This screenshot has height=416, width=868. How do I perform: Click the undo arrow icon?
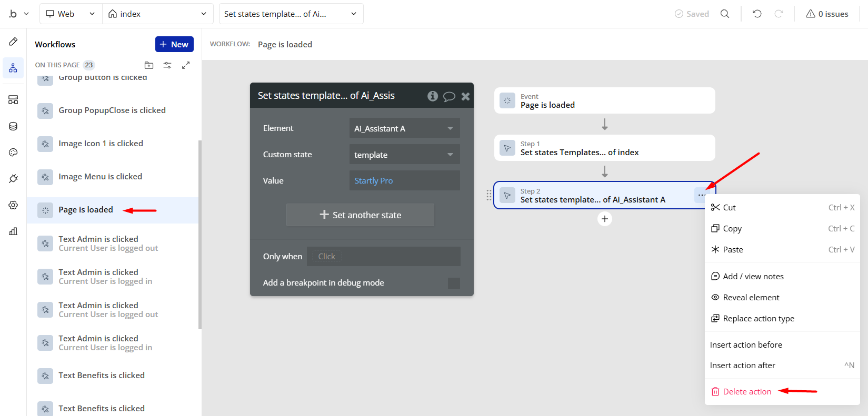pos(757,14)
